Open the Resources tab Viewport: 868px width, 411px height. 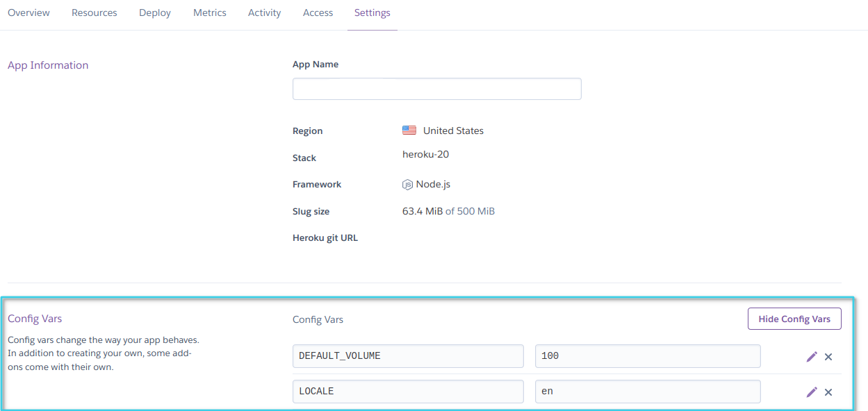tap(94, 12)
